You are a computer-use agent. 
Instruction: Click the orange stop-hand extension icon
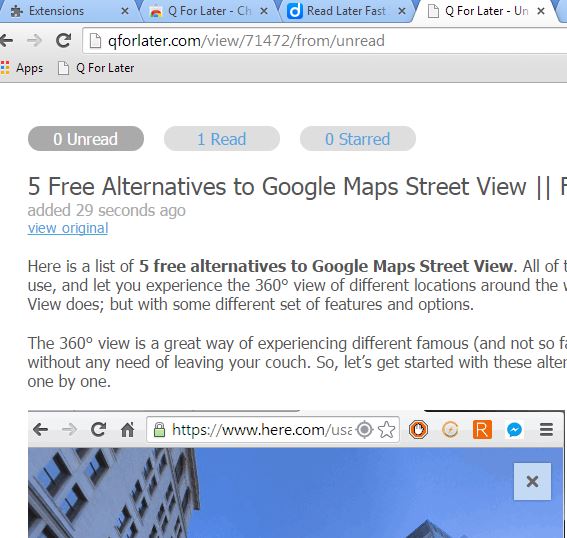coord(418,430)
